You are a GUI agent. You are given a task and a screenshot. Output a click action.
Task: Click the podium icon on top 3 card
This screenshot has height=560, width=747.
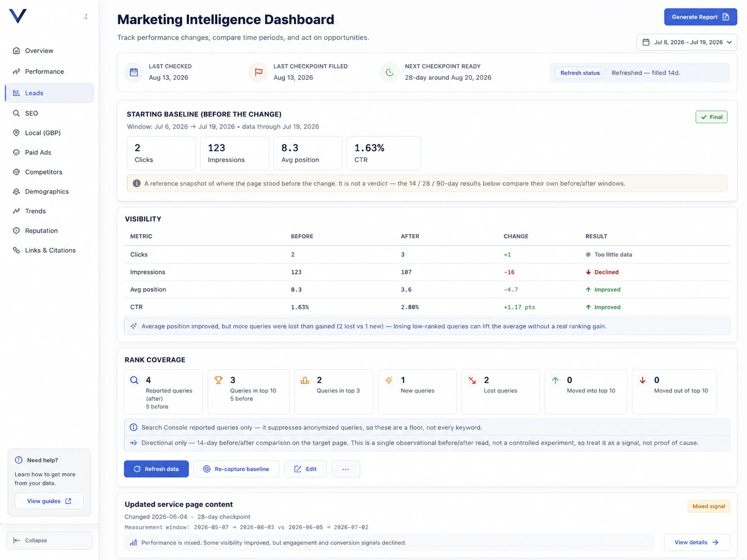(x=305, y=380)
